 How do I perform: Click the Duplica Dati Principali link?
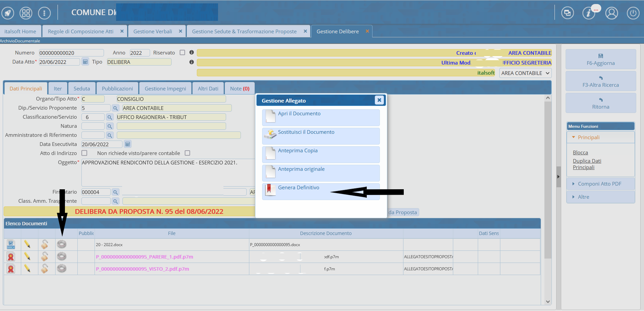(587, 164)
